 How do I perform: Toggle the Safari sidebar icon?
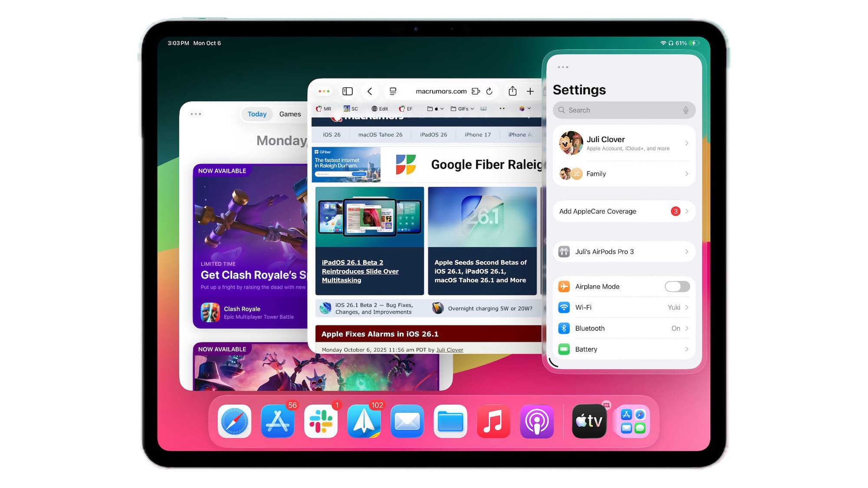[x=347, y=91]
